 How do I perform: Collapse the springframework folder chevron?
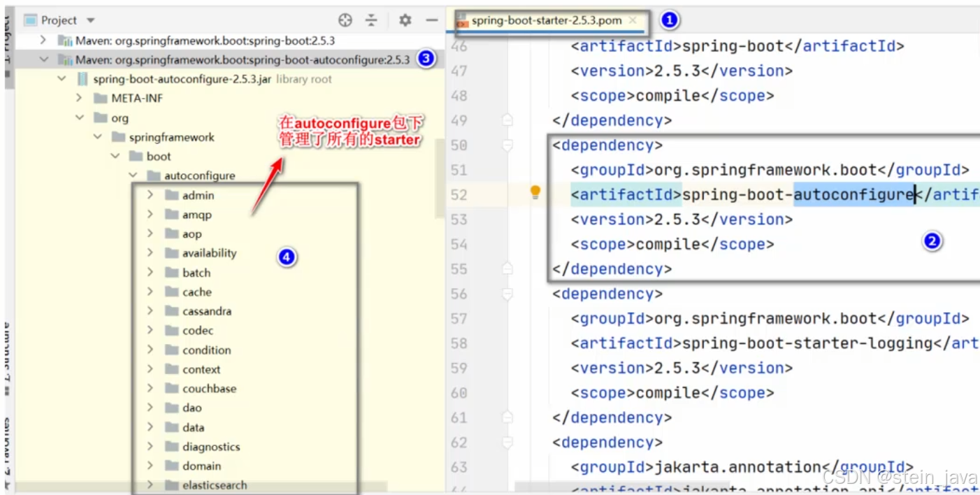point(97,137)
